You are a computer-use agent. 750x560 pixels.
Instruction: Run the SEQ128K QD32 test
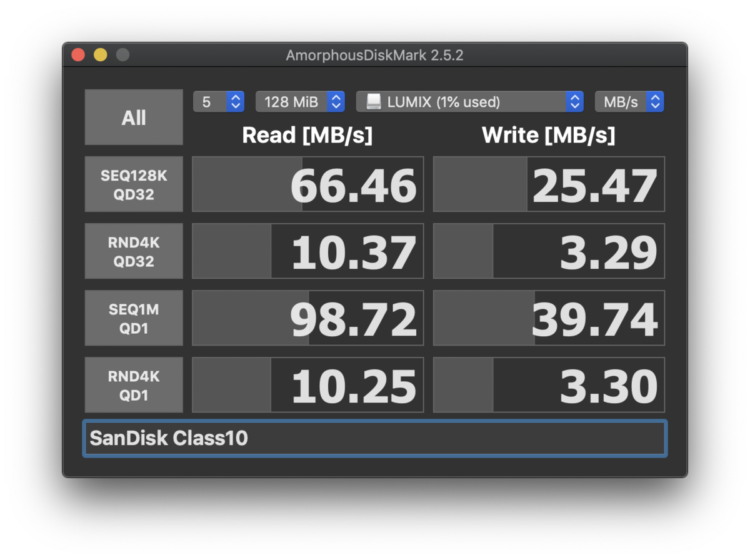pos(134,185)
